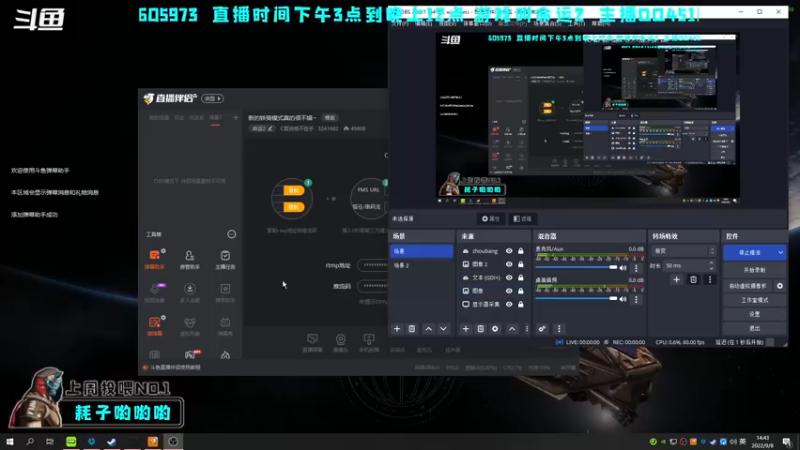Move the selected source up

512,329
